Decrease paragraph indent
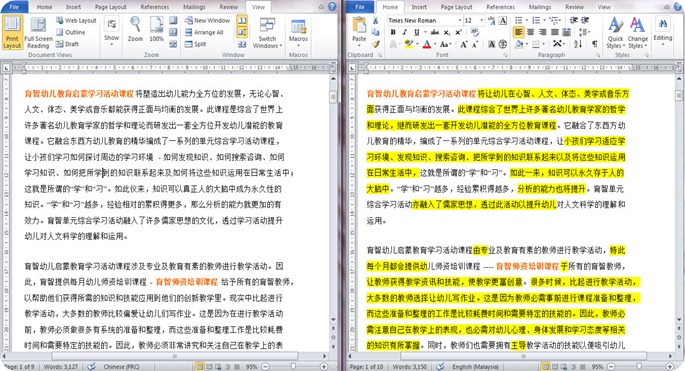Viewport: 685px width, 371px height. pyautogui.click(x=573, y=21)
